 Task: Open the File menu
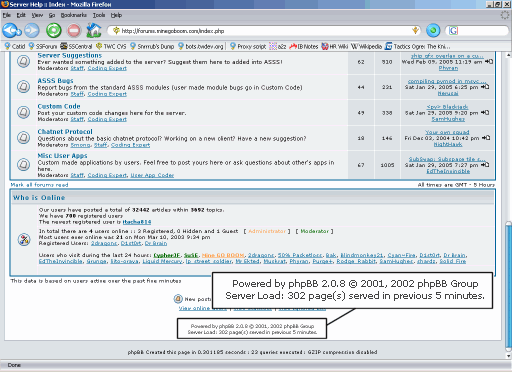click(x=7, y=15)
